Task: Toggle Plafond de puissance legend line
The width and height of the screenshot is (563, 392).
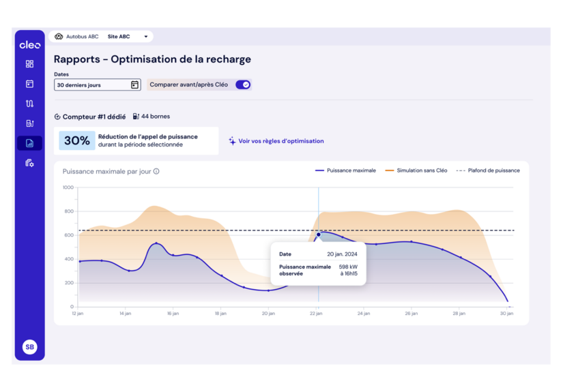Action: click(488, 170)
